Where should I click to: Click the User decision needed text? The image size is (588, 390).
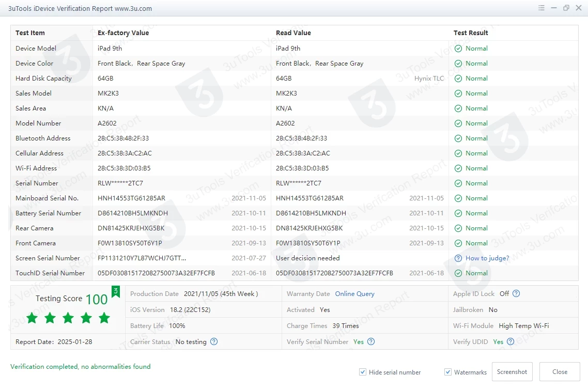point(307,258)
